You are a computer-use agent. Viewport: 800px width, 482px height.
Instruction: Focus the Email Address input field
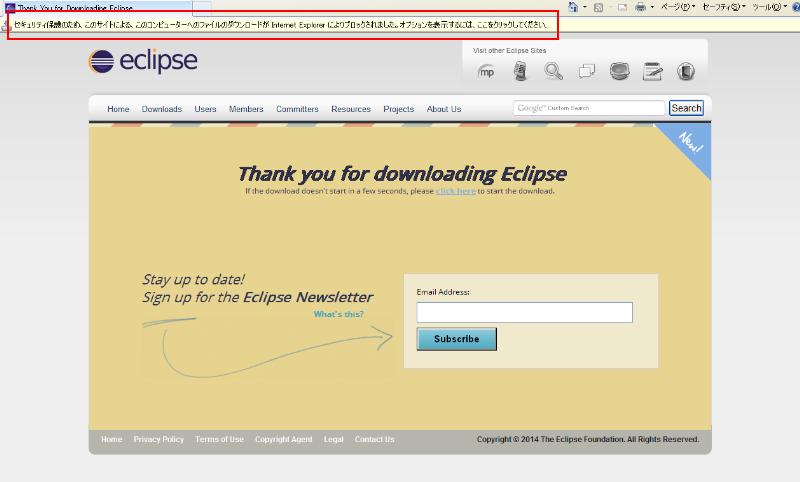tap(524, 312)
